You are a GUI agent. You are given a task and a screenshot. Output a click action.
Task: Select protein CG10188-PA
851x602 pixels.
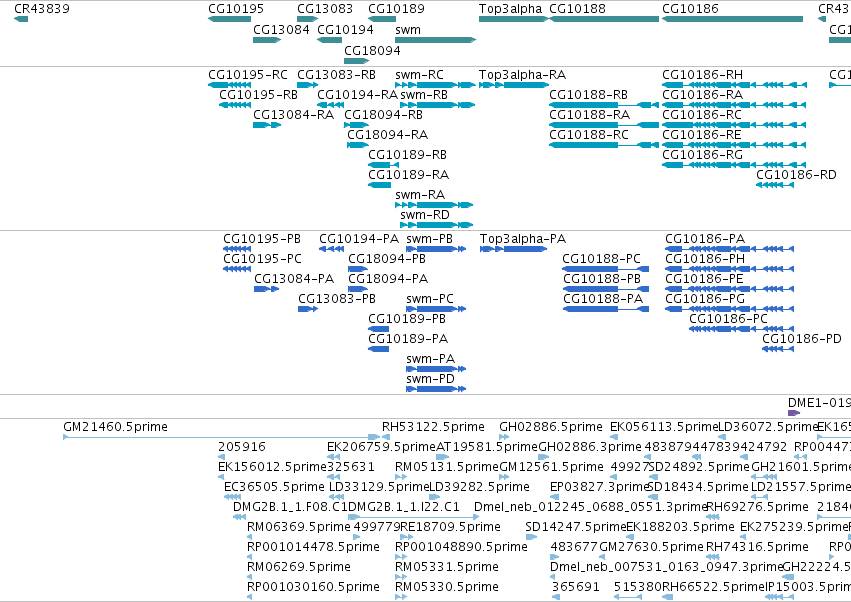tap(606, 309)
